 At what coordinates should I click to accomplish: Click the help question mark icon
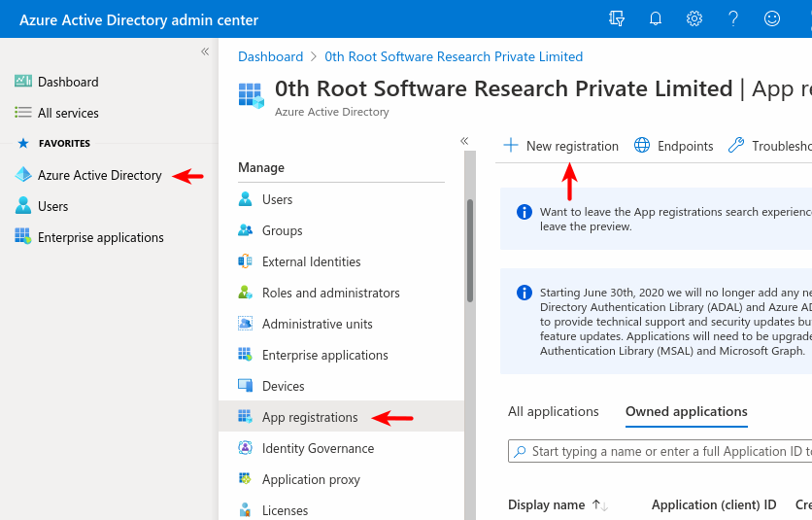tap(733, 18)
